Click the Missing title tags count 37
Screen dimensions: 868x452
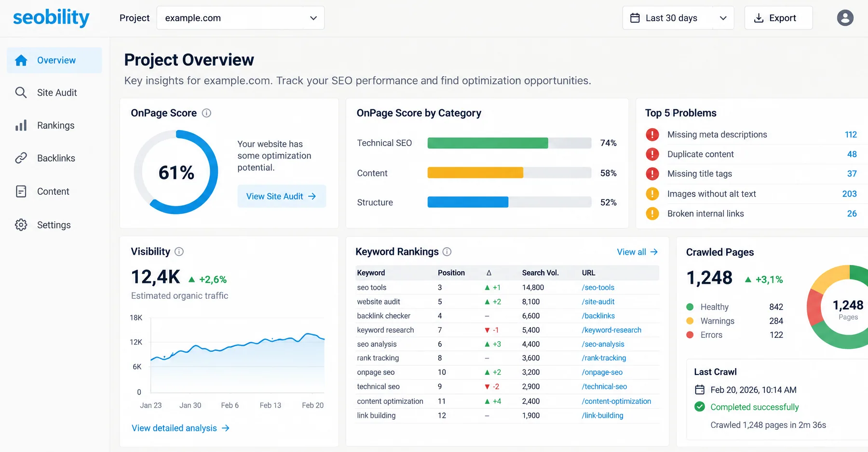(x=852, y=173)
